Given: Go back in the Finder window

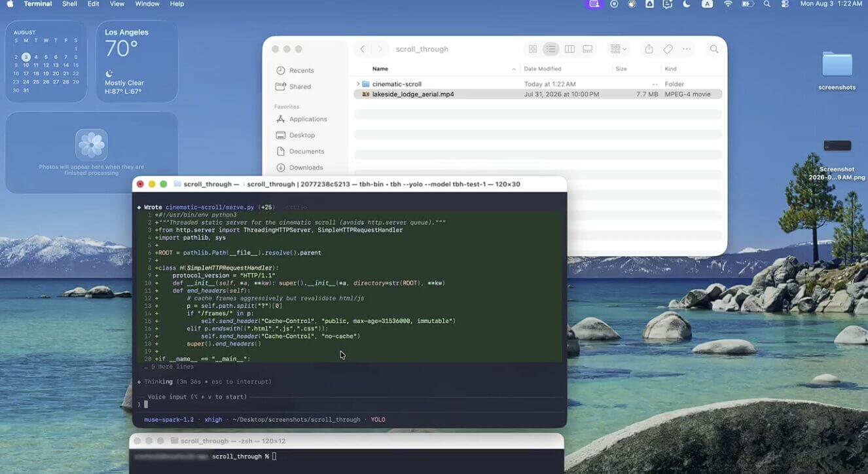Looking at the screenshot, I should (x=363, y=49).
